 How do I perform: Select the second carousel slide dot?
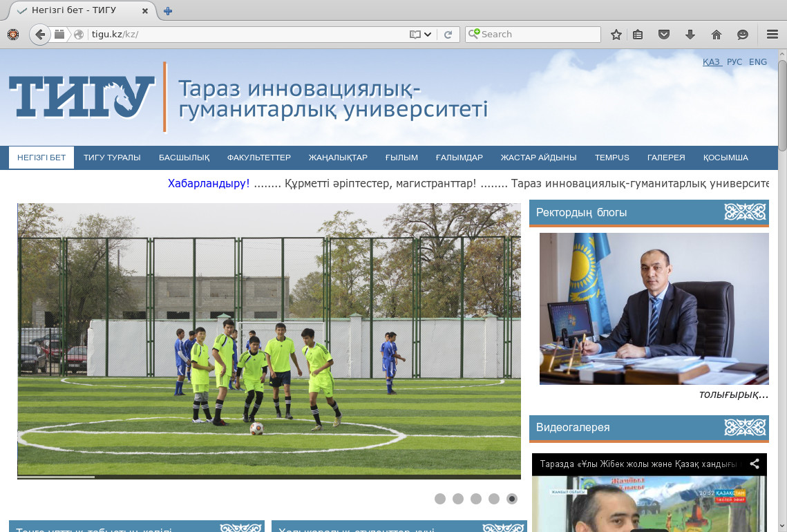[458, 499]
